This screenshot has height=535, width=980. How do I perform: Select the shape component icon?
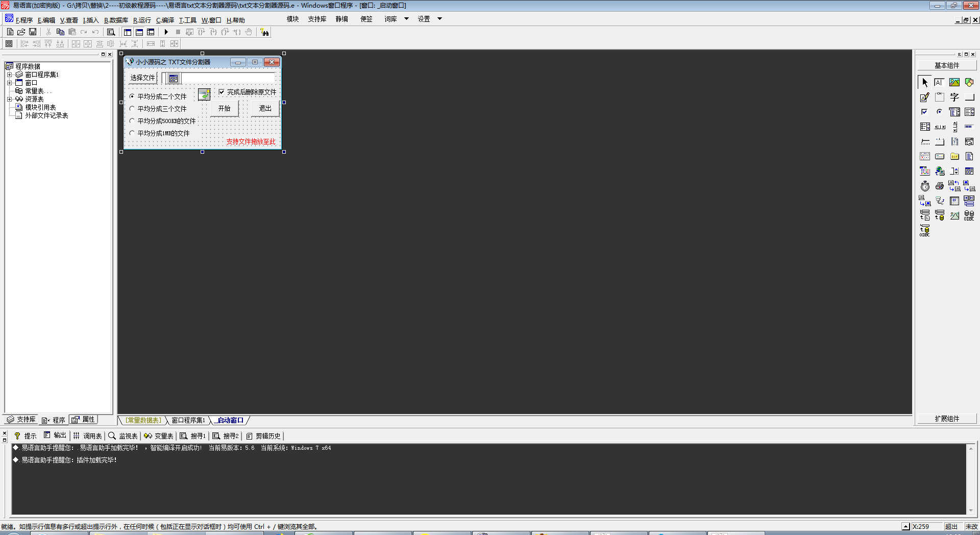tap(969, 82)
